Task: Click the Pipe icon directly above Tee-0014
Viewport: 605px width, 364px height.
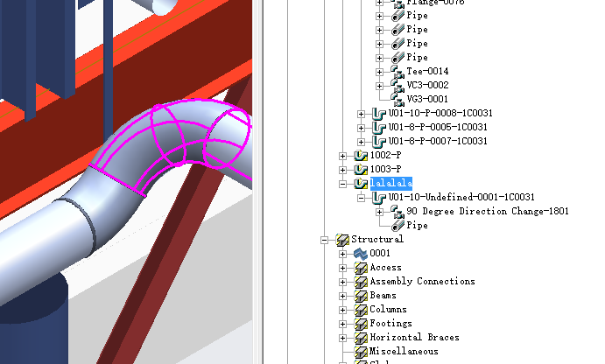Action: [397, 58]
